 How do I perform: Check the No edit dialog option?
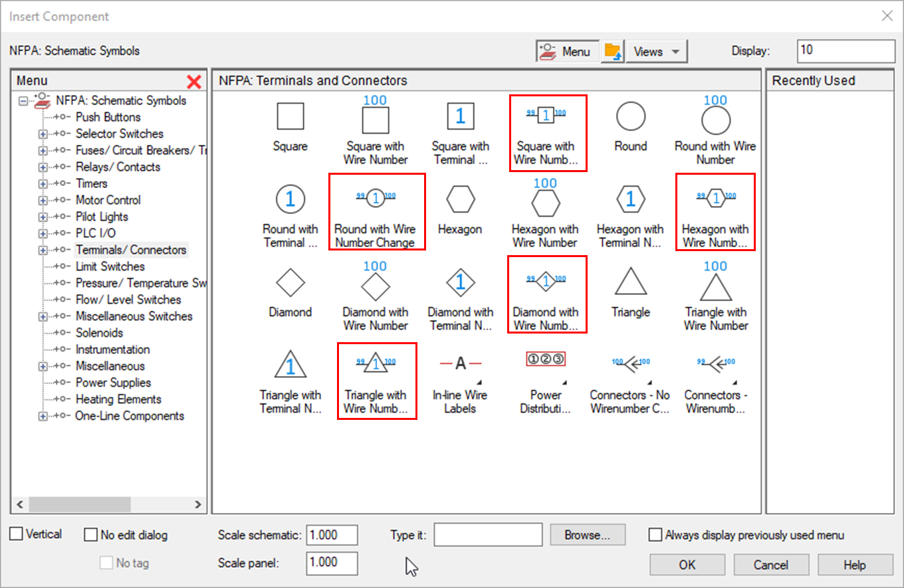coord(90,535)
